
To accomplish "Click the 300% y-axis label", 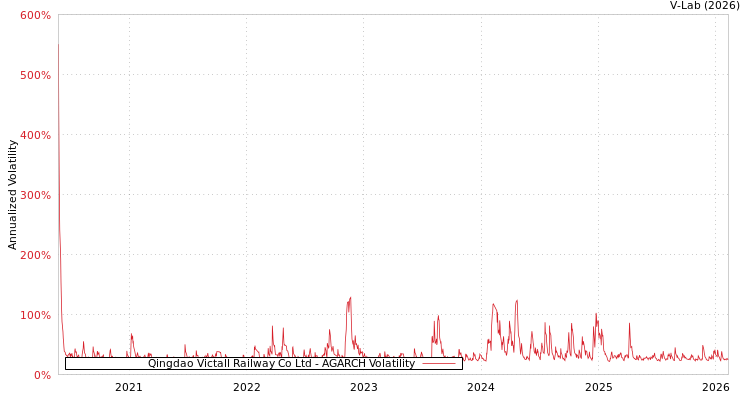I will (35, 195).
